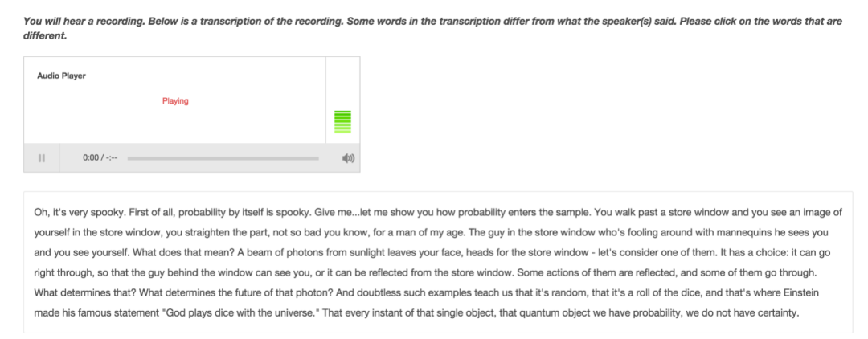The image size is (868, 339).
Task: Mute the audio player speaker icon
Action: coord(348,158)
